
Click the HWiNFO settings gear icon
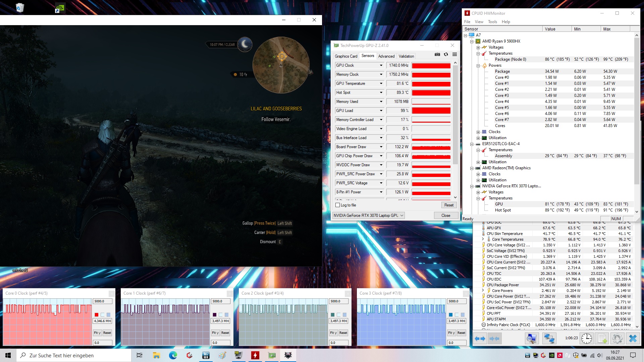(x=617, y=339)
